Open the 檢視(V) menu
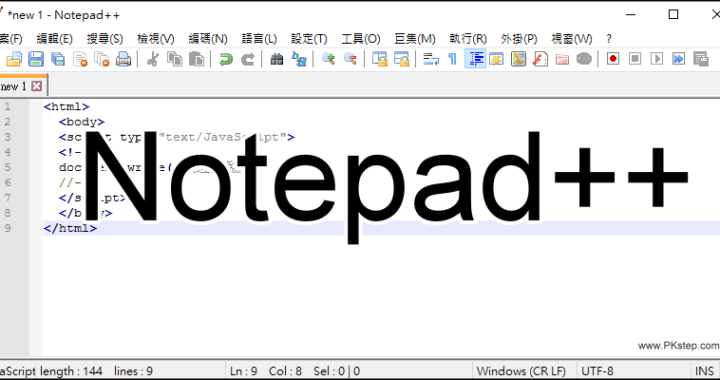 156,39
